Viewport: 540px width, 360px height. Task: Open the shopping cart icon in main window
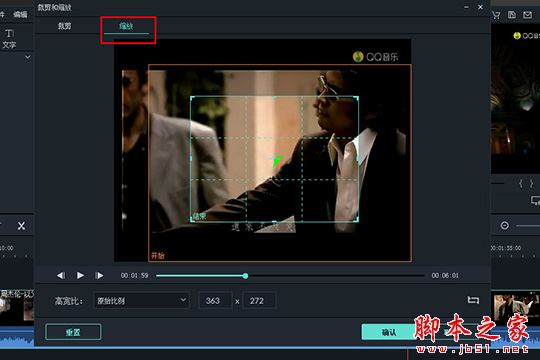[496, 15]
